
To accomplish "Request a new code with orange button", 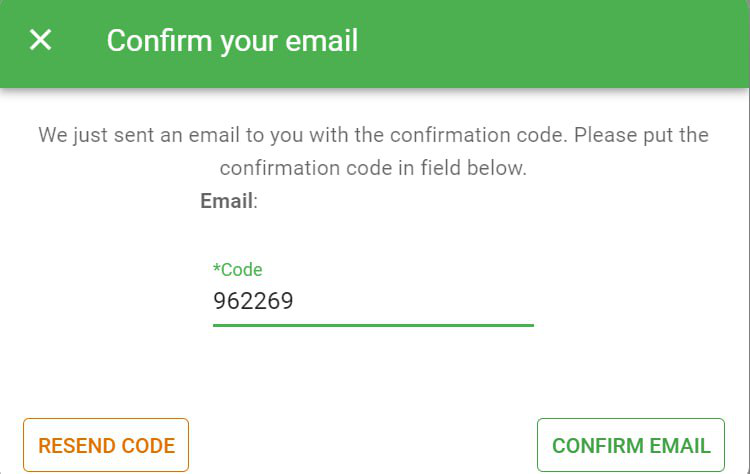I will point(106,445).
